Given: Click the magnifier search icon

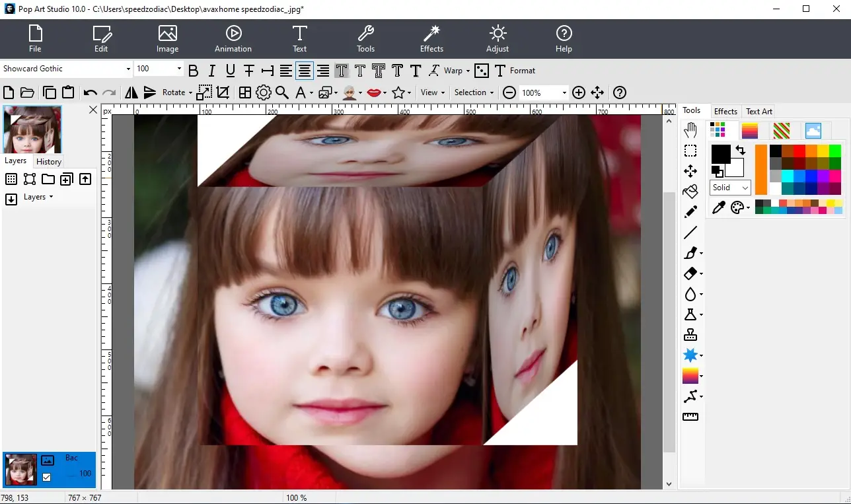Looking at the screenshot, I should 282,92.
